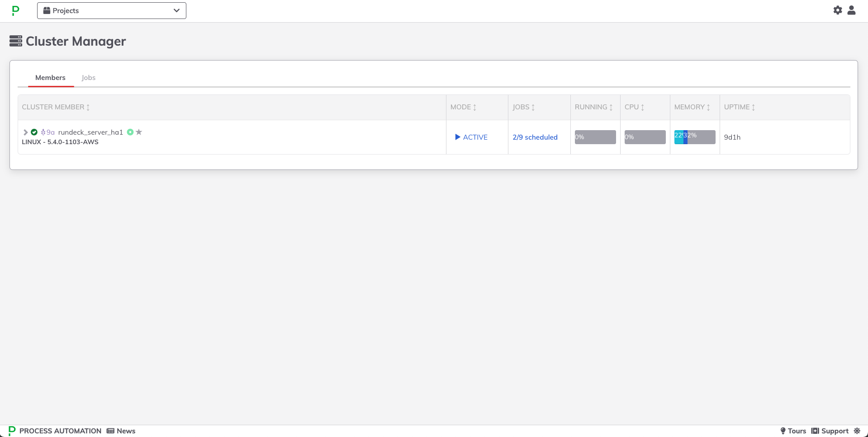This screenshot has height=437, width=868.
Task: Sort by the MEMORY column header
Action: [692, 107]
